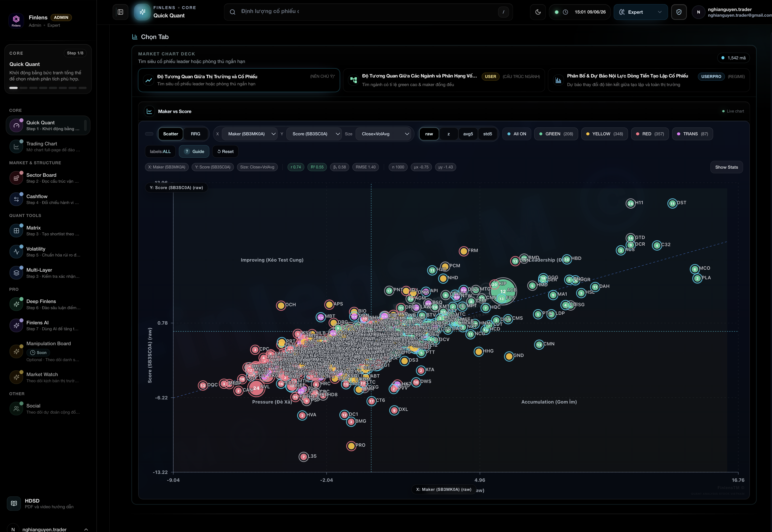Toggle RED group filter

(650, 134)
